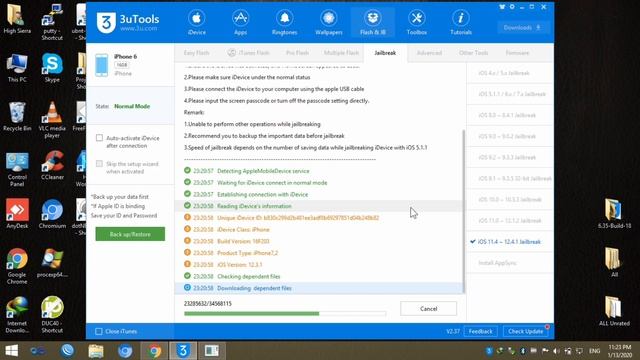
Task: Toggle Skip the setup wizard checkbox
Action: pyautogui.click(x=99, y=164)
